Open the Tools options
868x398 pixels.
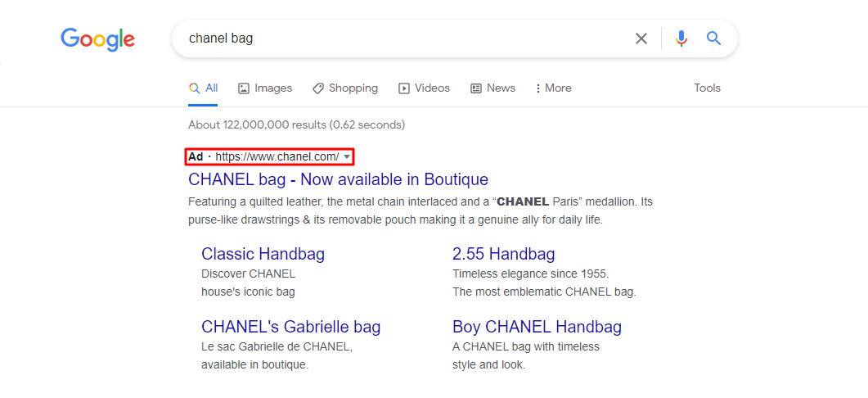[707, 88]
